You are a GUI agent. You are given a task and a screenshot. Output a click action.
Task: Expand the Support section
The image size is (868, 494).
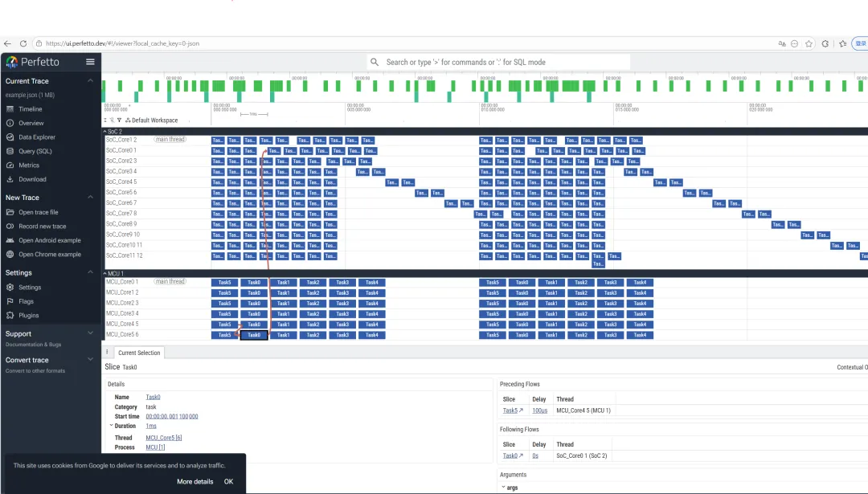(90, 333)
